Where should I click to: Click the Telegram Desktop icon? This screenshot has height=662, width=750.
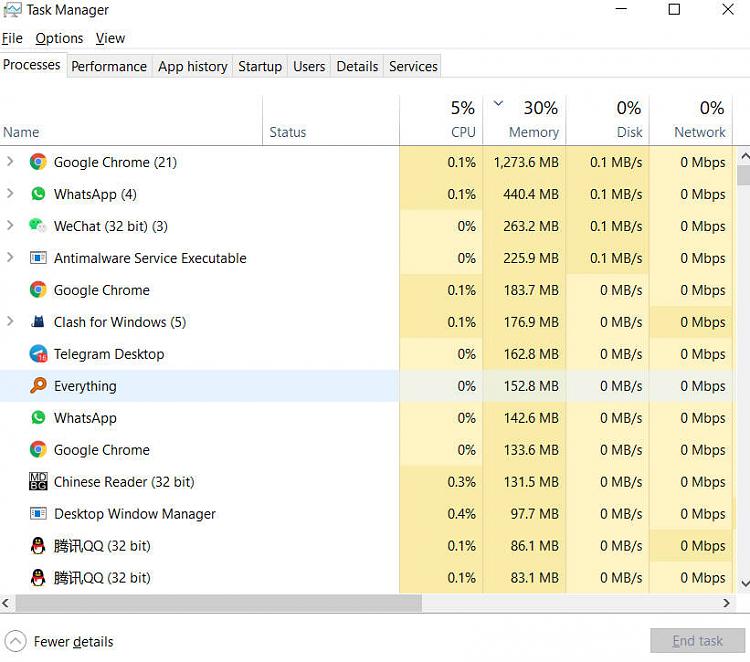38,354
